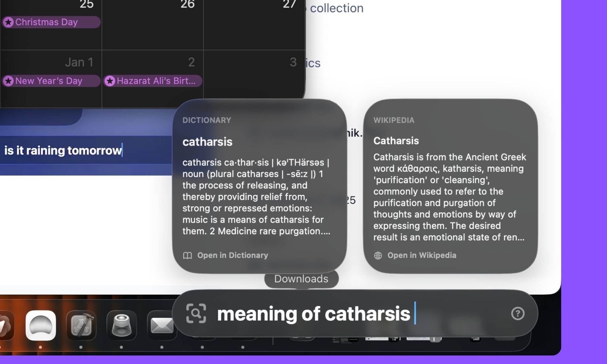The image size is (607, 364).
Task: Open the Downloads stack label
Action: [301, 279]
